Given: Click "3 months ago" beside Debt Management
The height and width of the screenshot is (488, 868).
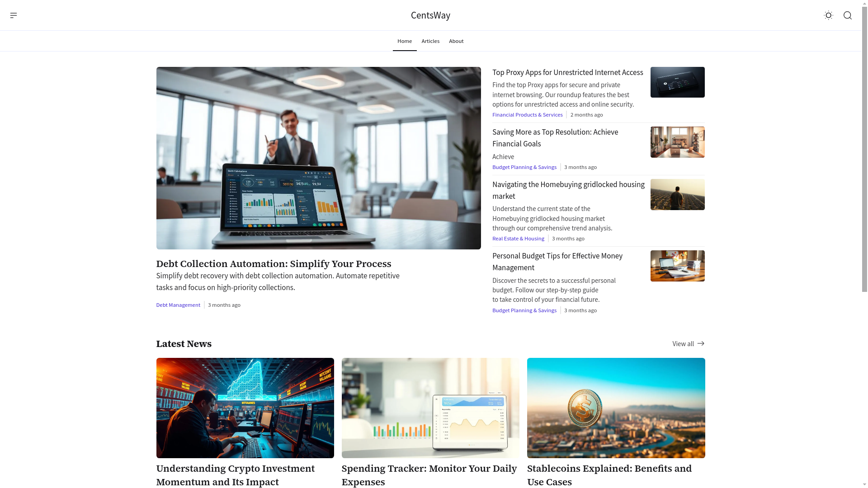Looking at the screenshot, I should pyautogui.click(x=224, y=305).
